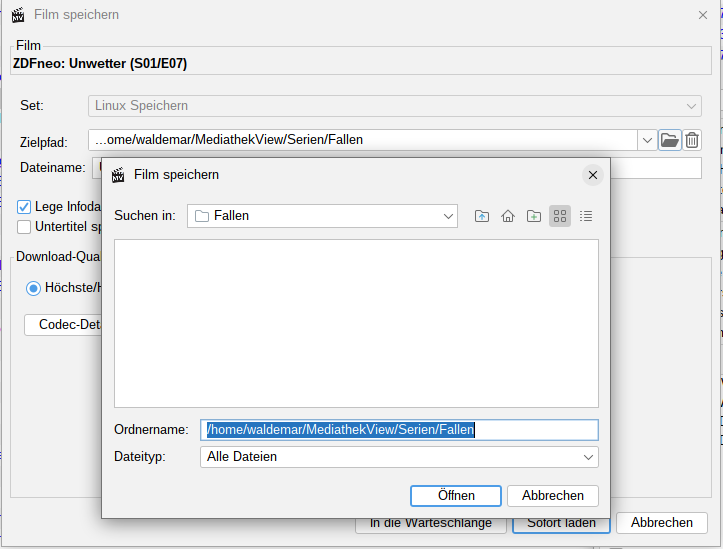Image resolution: width=723 pixels, height=549 pixels.
Task: Click the trash icon beside Zielpfad
Action: [692, 140]
